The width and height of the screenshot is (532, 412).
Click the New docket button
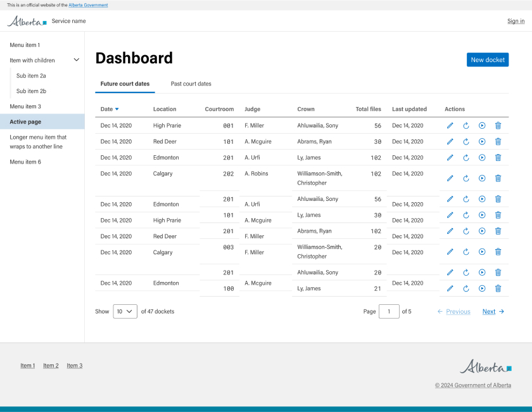[x=488, y=60]
